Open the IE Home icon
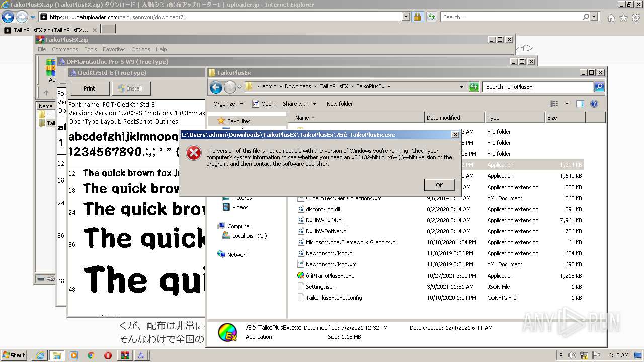 (611, 18)
